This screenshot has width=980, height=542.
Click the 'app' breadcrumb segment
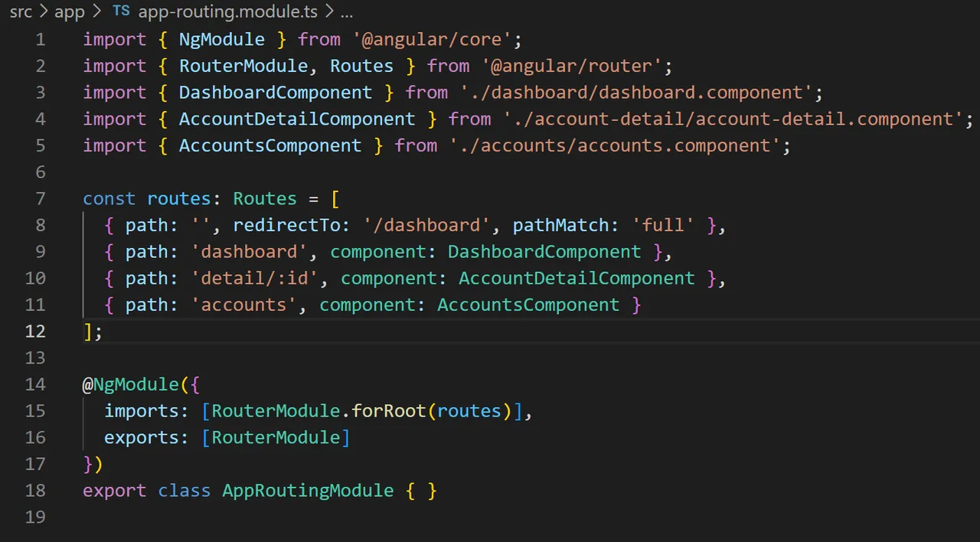(70, 11)
